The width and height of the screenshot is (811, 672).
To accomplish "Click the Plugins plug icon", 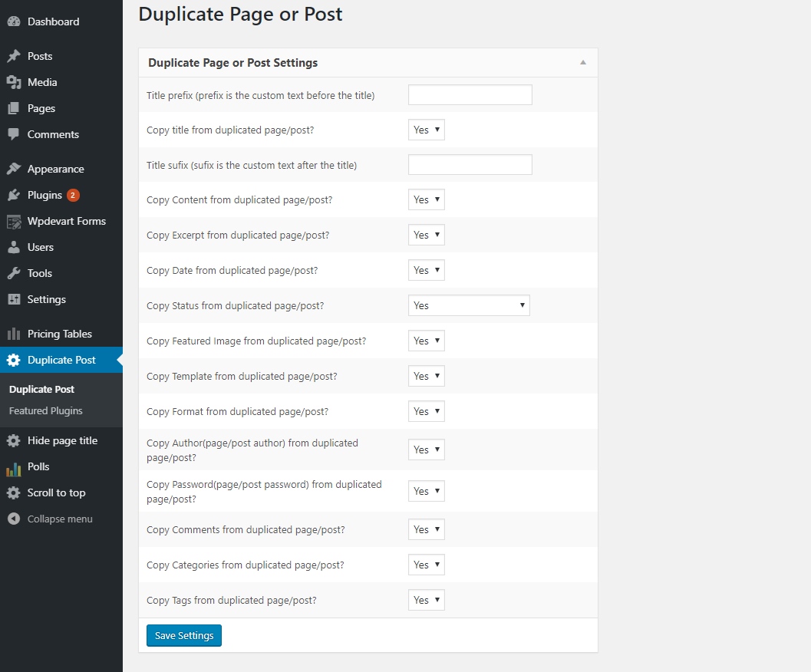I will click(x=13, y=195).
